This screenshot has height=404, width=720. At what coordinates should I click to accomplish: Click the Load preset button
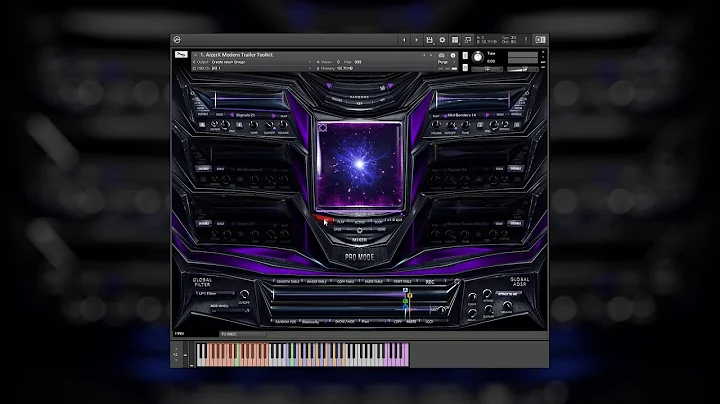point(382,229)
